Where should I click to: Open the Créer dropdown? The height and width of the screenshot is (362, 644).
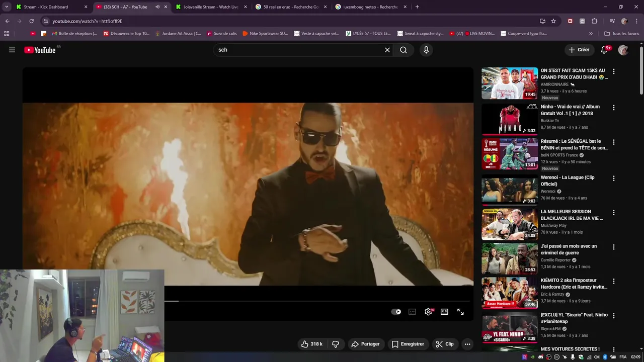click(x=579, y=50)
